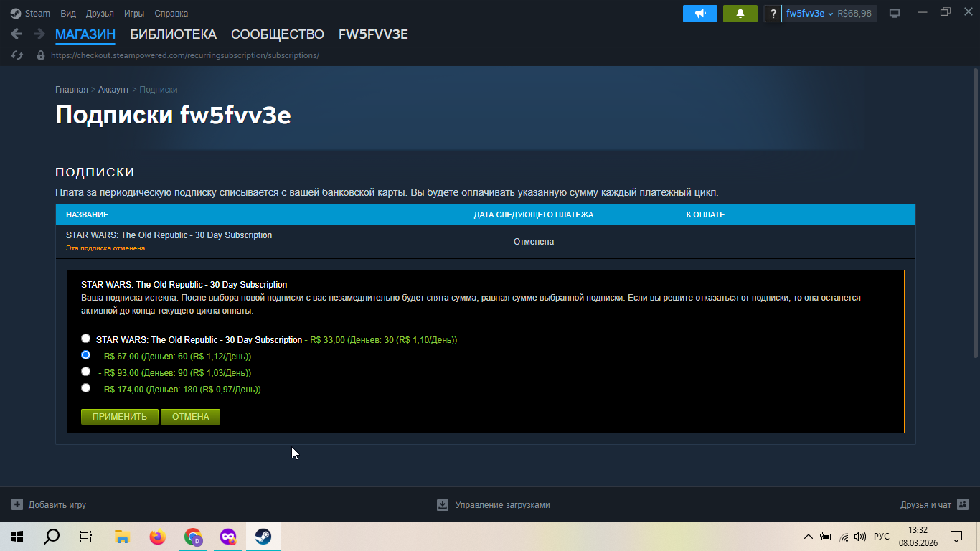Select the 30-day R$ 33,00 subscription option

point(86,339)
